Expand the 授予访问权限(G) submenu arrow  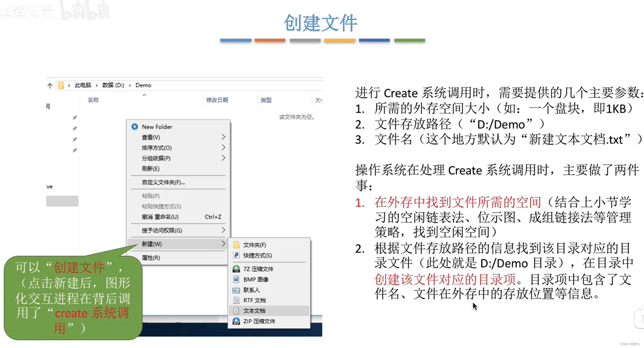pos(223,230)
